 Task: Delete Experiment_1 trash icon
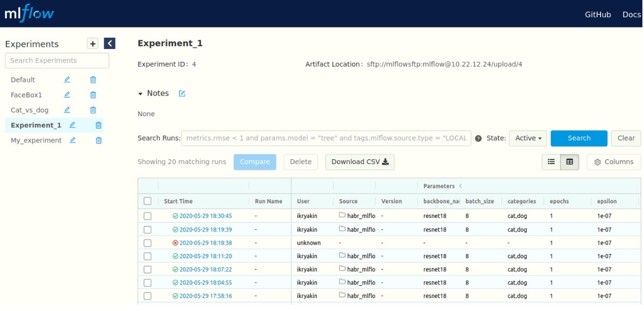tap(98, 125)
